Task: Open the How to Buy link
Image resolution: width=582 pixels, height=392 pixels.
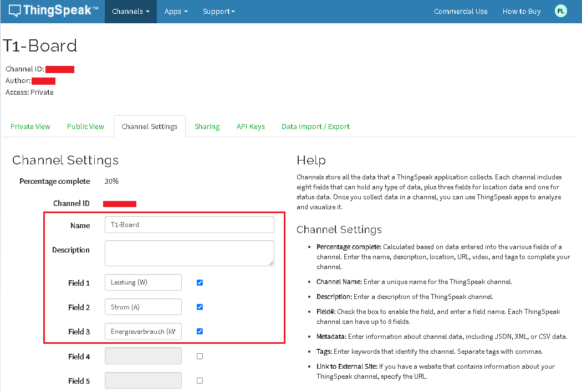Action: [x=521, y=12]
